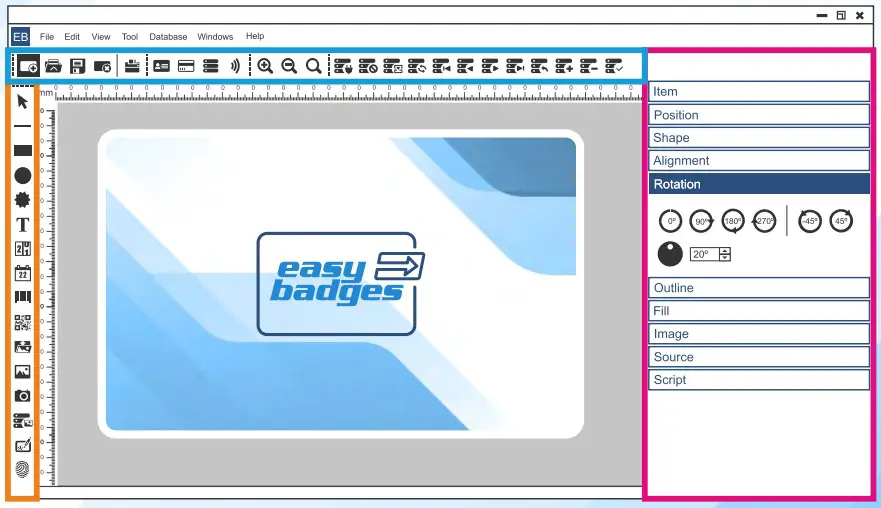The height and width of the screenshot is (508, 881).
Task: Select the barcode tool
Action: tap(22, 297)
